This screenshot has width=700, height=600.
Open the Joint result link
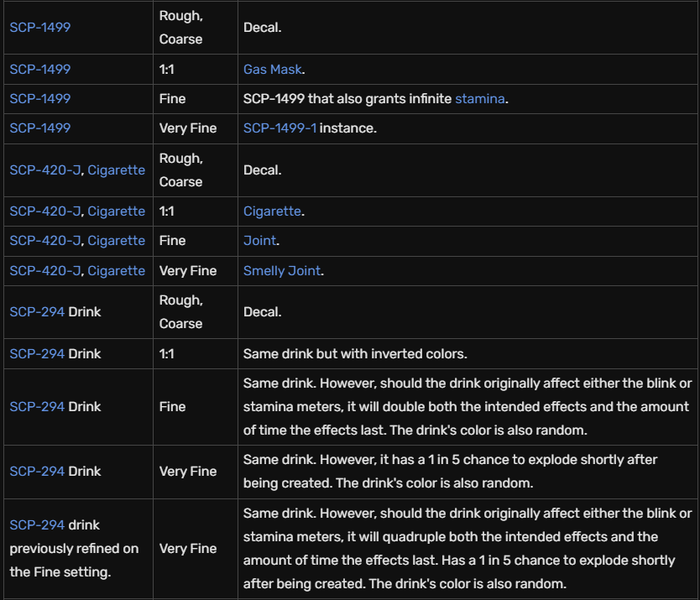click(259, 240)
